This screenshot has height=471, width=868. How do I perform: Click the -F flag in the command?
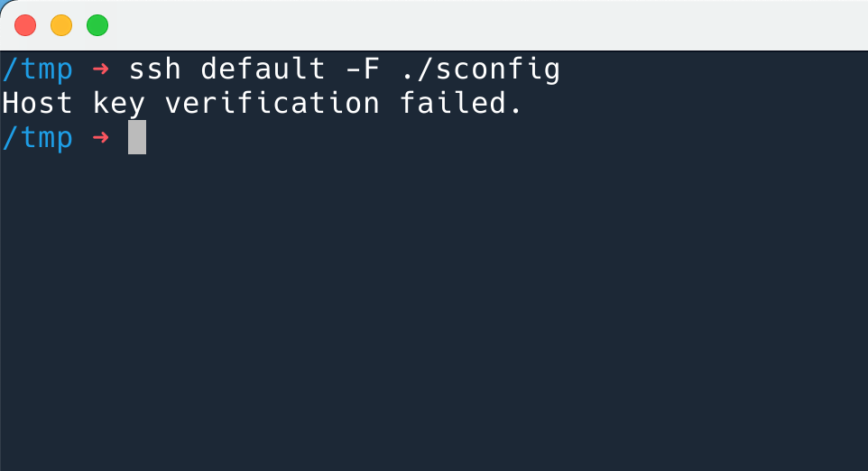363,69
